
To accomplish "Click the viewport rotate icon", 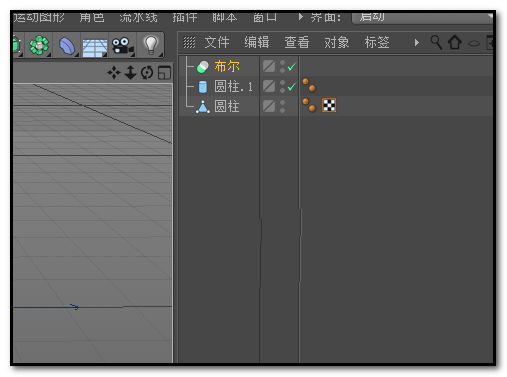I will coord(147,72).
